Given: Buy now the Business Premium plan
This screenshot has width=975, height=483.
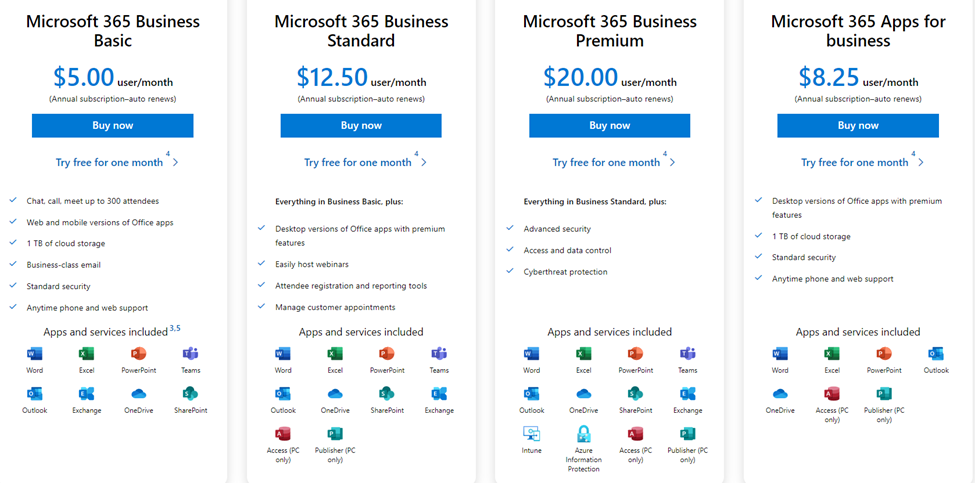Looking at the screenshot, I should point(609,126).
